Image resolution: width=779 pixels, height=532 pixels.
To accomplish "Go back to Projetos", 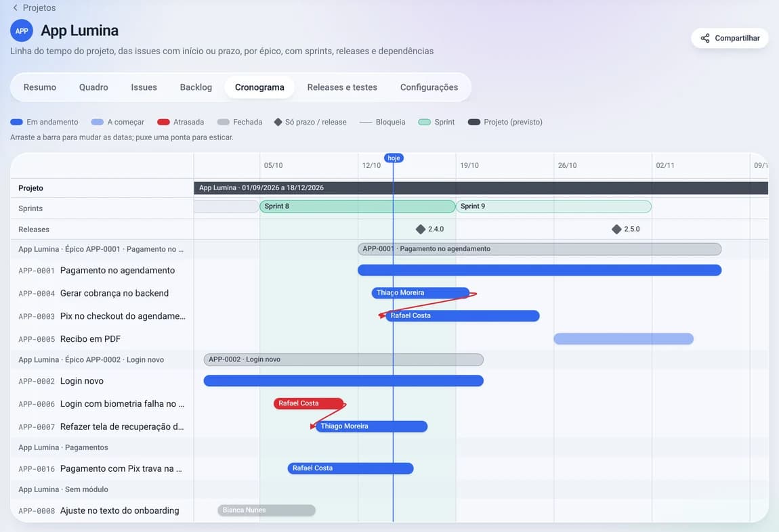I will tap(34, 7).
